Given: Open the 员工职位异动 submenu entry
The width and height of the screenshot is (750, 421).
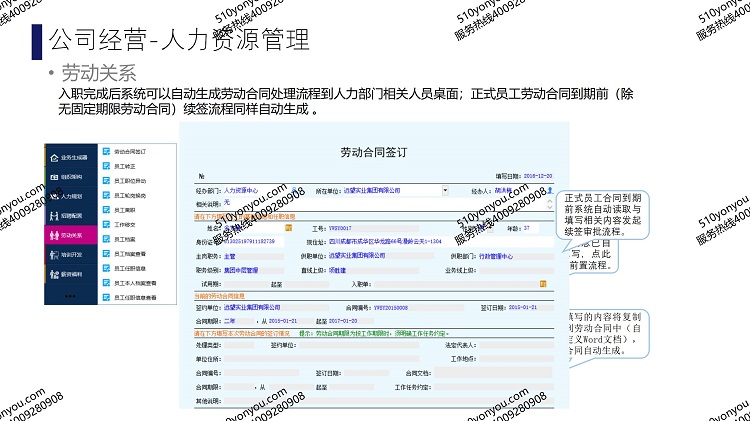Looking at the screenshot, I should (x=127, y=181).
